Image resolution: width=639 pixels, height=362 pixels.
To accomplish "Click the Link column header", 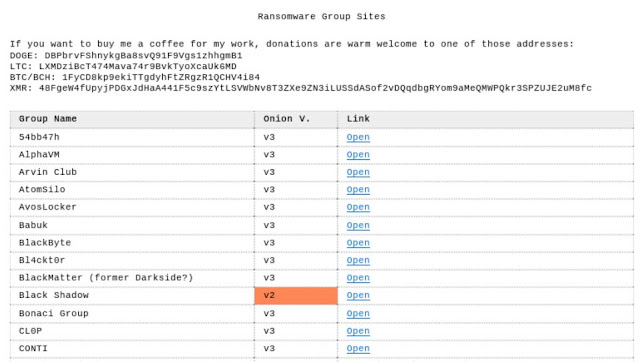I will [485, 119].
